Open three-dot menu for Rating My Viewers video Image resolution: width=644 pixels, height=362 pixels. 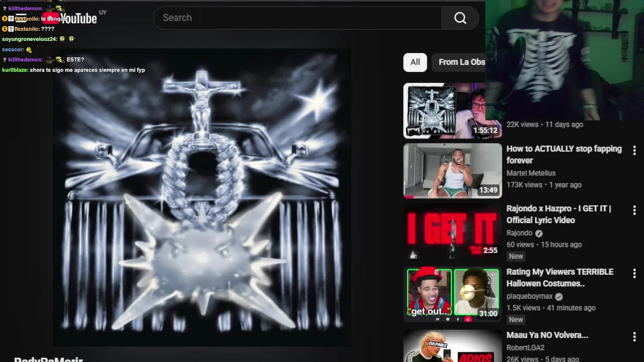click(634, 274)
